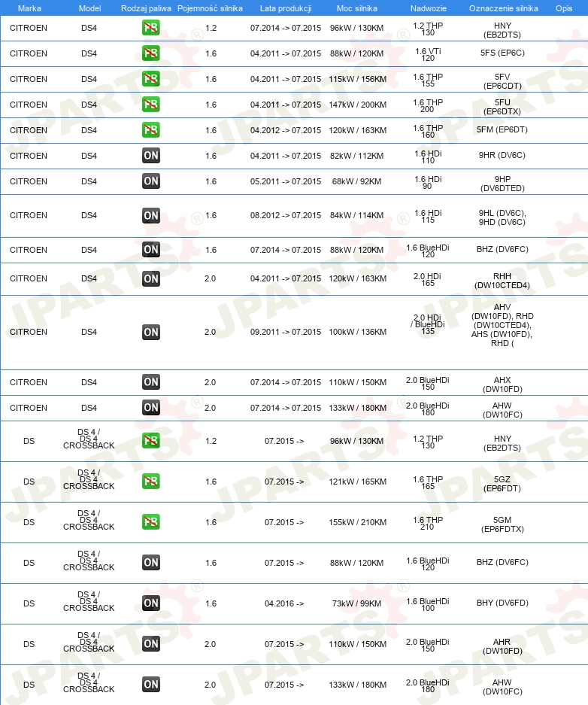The width and height of the screenshot is (588, 705).
Task: Click the Pojemność silnika column header
Action: point(210,8)
